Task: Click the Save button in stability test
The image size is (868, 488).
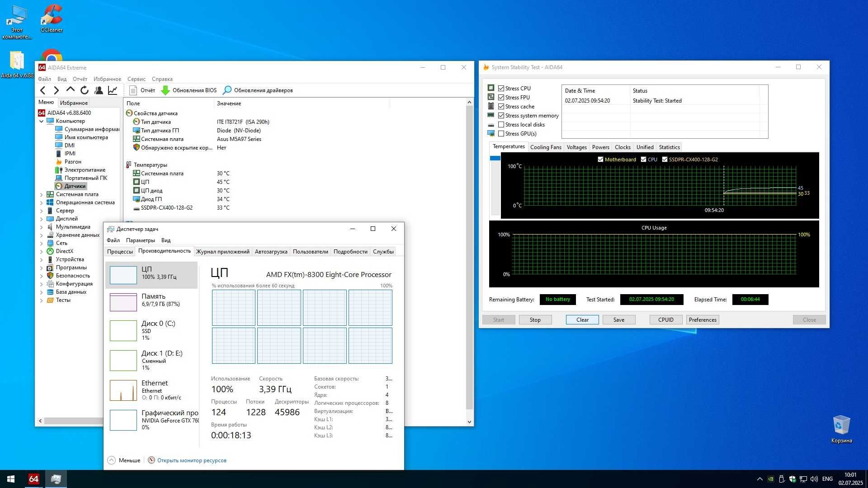Action: click(619, 320)
